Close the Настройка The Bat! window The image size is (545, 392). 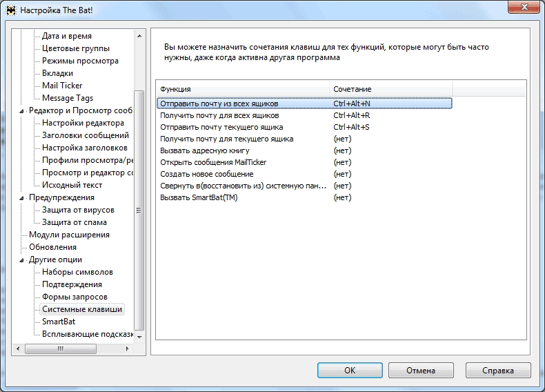(524, 7)
